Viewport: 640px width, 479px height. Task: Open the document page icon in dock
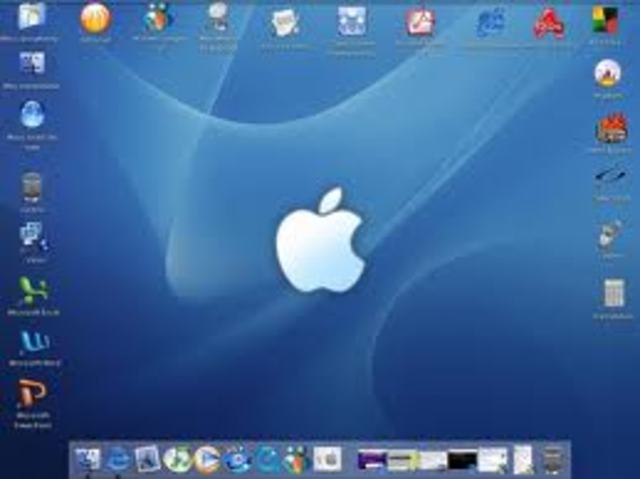[x=523, y=460]
